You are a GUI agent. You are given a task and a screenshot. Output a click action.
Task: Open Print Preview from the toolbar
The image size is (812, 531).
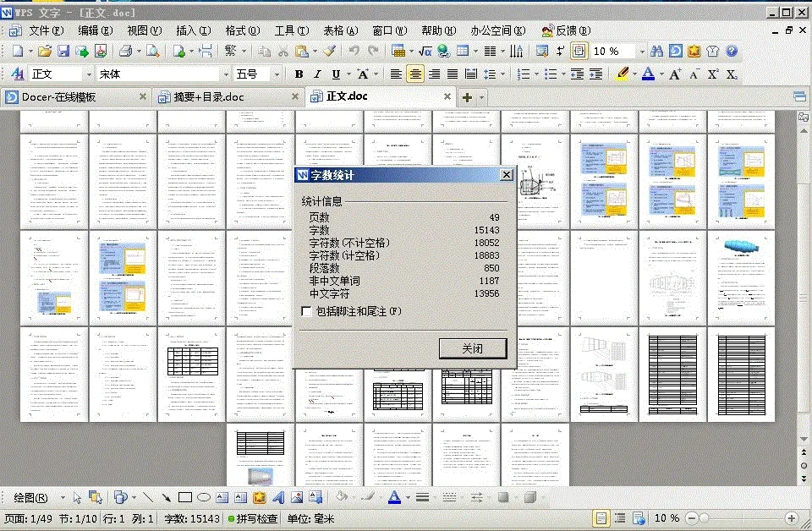154,51
